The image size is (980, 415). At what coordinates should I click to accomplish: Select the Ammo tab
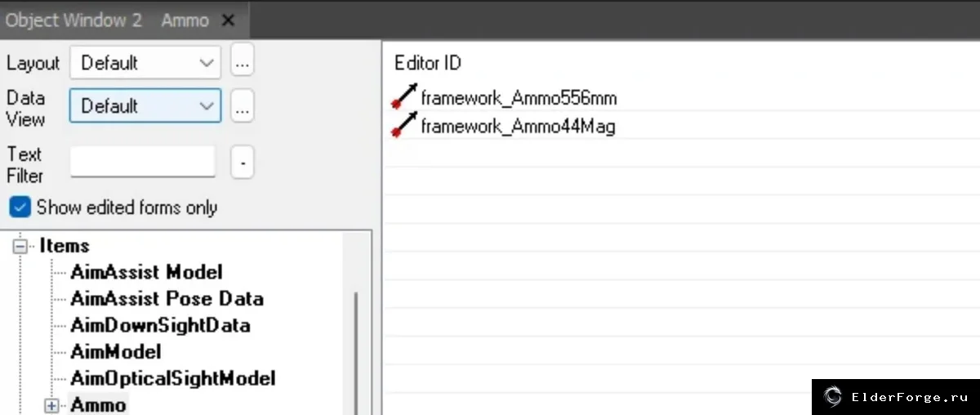coord(185,20)
